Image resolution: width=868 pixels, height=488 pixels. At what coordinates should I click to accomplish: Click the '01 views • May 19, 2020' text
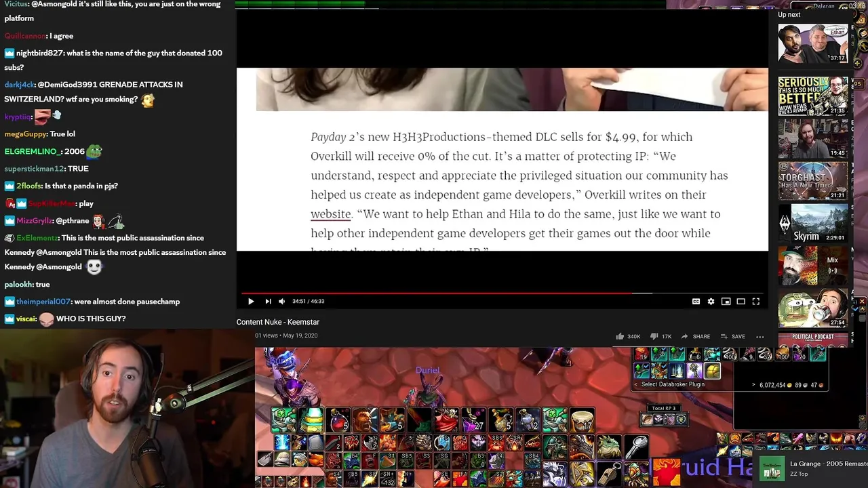(286, 335)
